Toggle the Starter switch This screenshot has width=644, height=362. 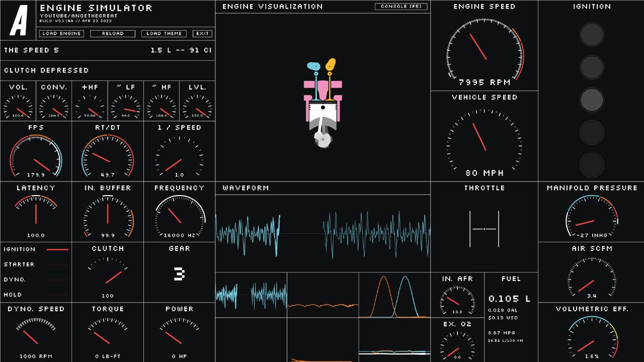57,264
